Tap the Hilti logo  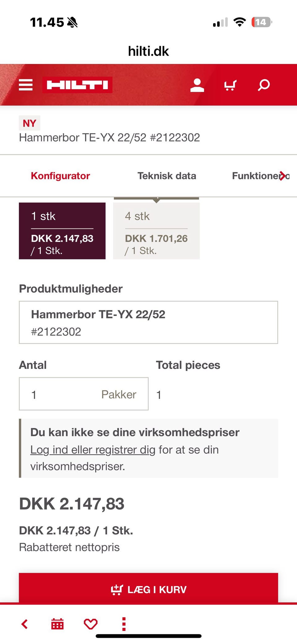[x=77, y=85]
